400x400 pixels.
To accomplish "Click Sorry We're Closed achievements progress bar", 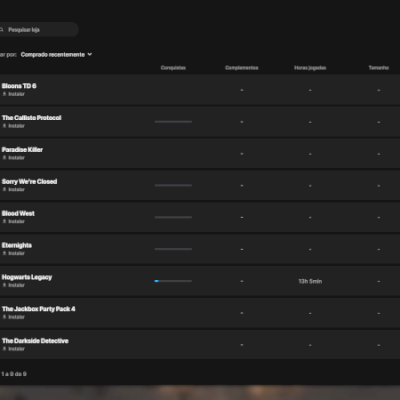I will 173,185.
